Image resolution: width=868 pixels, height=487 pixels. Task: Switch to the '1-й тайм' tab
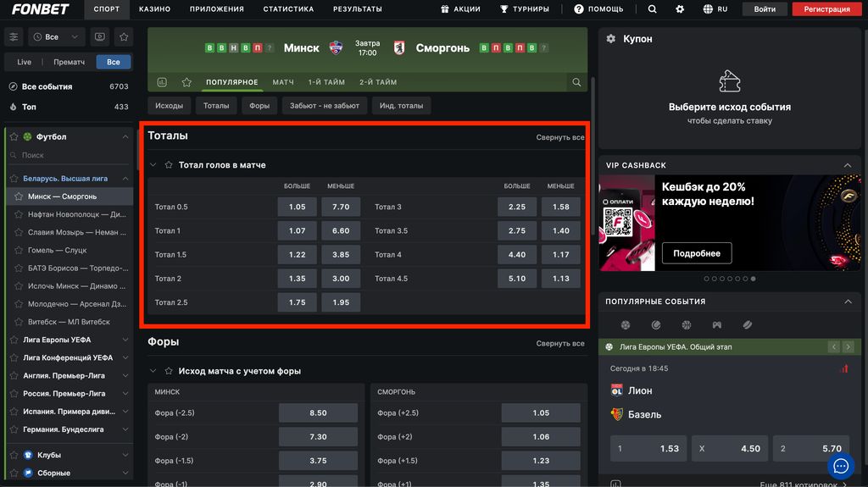coord(326,82)
